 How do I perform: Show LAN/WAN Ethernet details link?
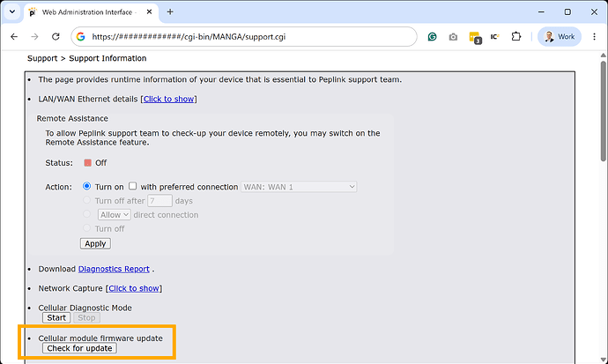click(x=168, y=99)
